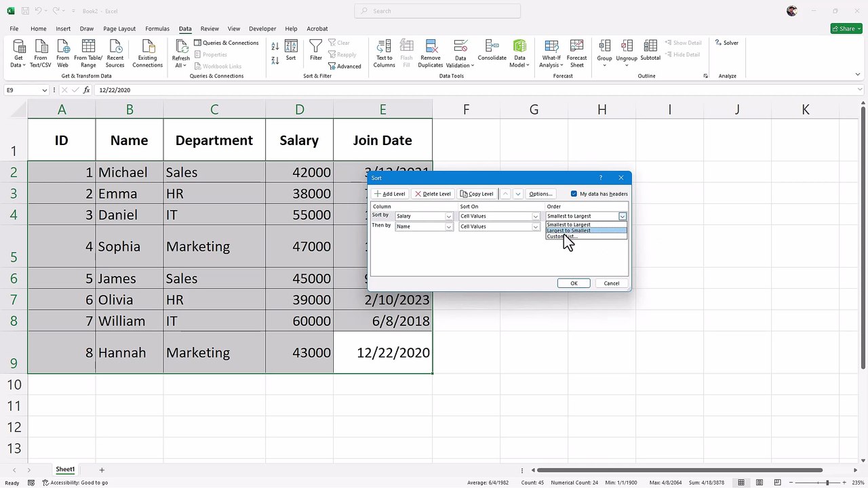Switch to the Formulas tab
The width and height of the screenshot is (868, 488).
pyautogui.click(x=157, y=28)
